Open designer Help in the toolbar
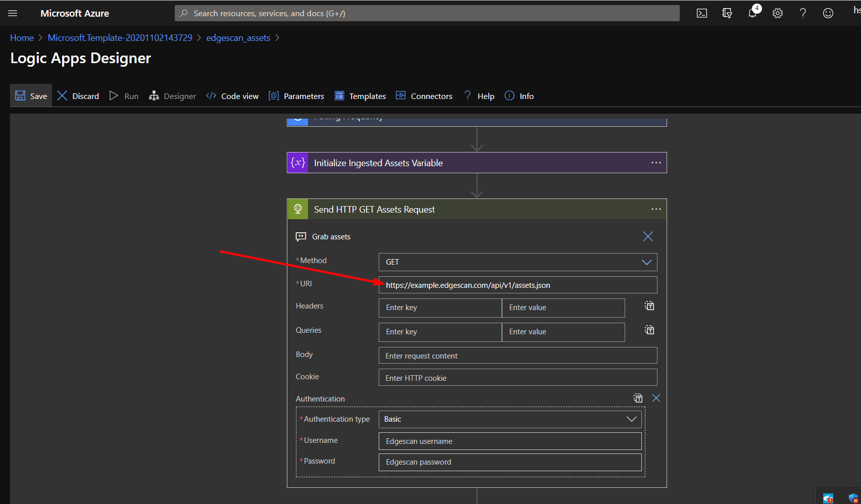Image resolution: width=861 pixels, height=504 pixels. [479, 96]
